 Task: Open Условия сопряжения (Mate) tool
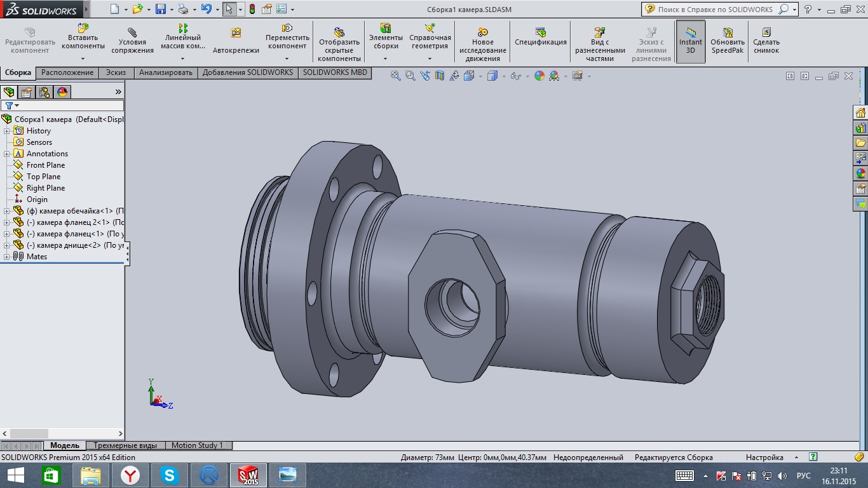point(132,41)
